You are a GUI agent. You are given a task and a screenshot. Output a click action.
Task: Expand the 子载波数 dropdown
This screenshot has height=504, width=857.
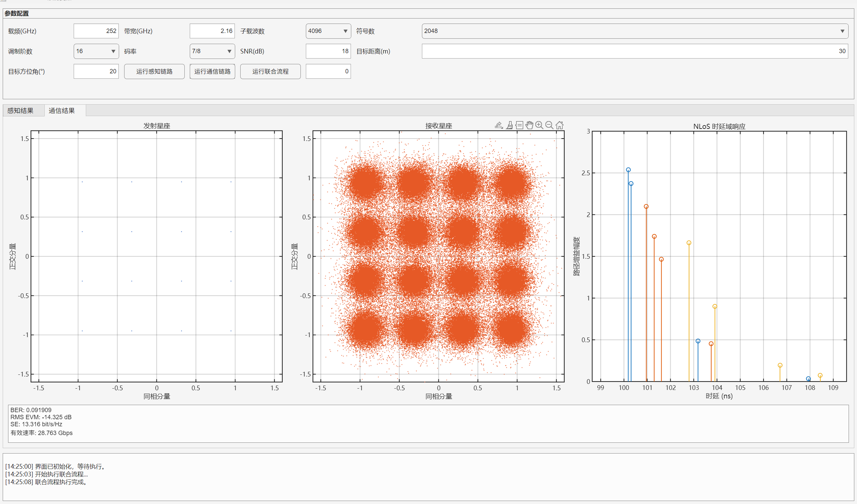tap(328, 31)
